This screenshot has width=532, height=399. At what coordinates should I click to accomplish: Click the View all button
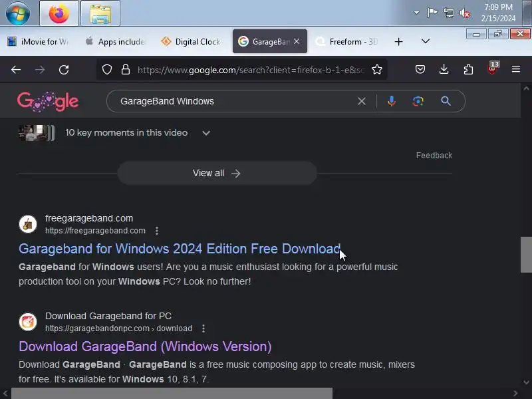217,173
